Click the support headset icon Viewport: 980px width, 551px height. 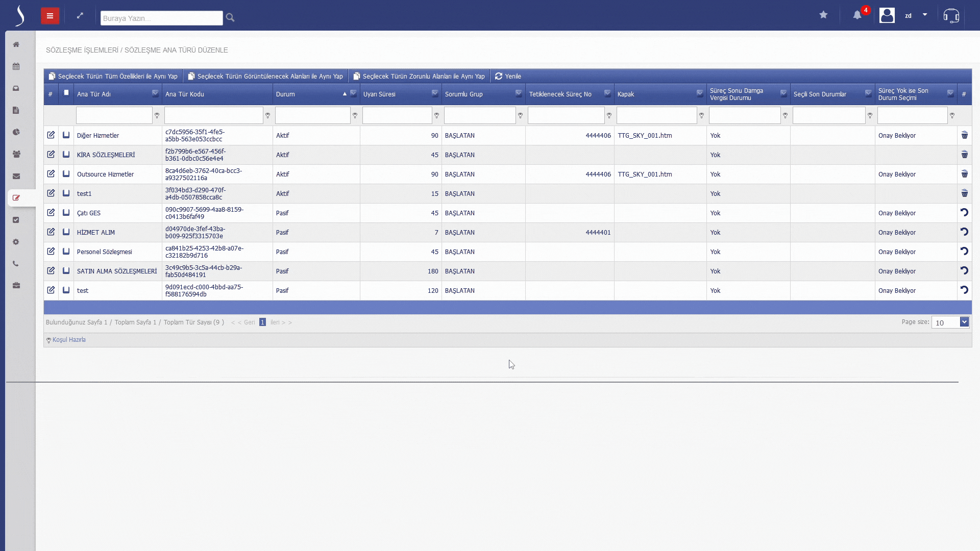click(x=951, y=16)
